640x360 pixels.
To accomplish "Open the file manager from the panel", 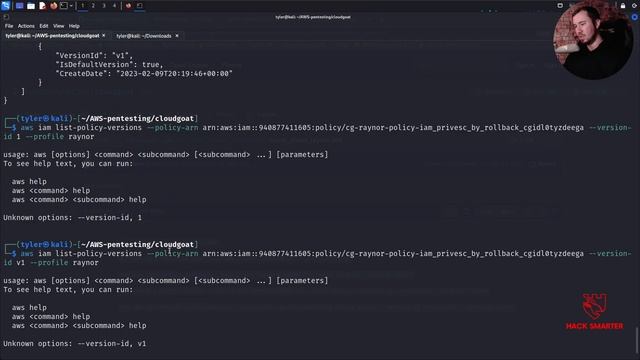I will [x=31, y=6].
